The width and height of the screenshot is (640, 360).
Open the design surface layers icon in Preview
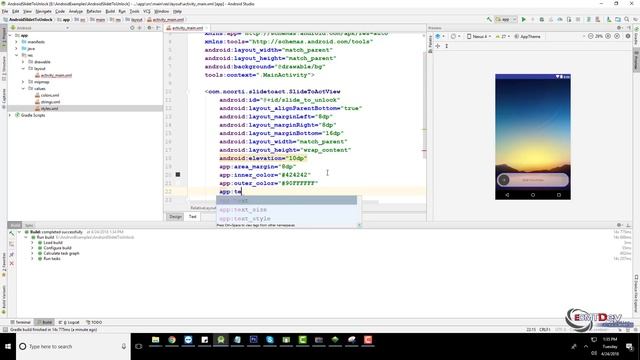(438, 36)
